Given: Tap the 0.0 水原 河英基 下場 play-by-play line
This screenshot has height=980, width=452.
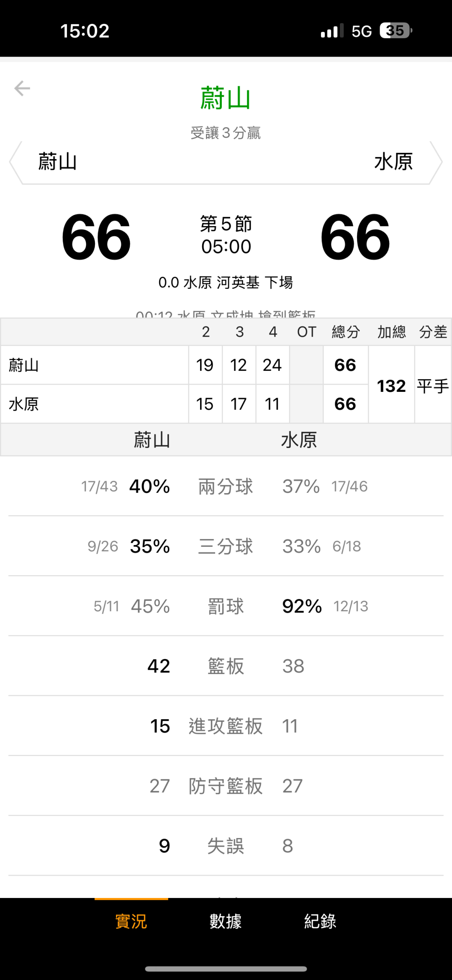Looking at the screenshot, I should point(226,283).
